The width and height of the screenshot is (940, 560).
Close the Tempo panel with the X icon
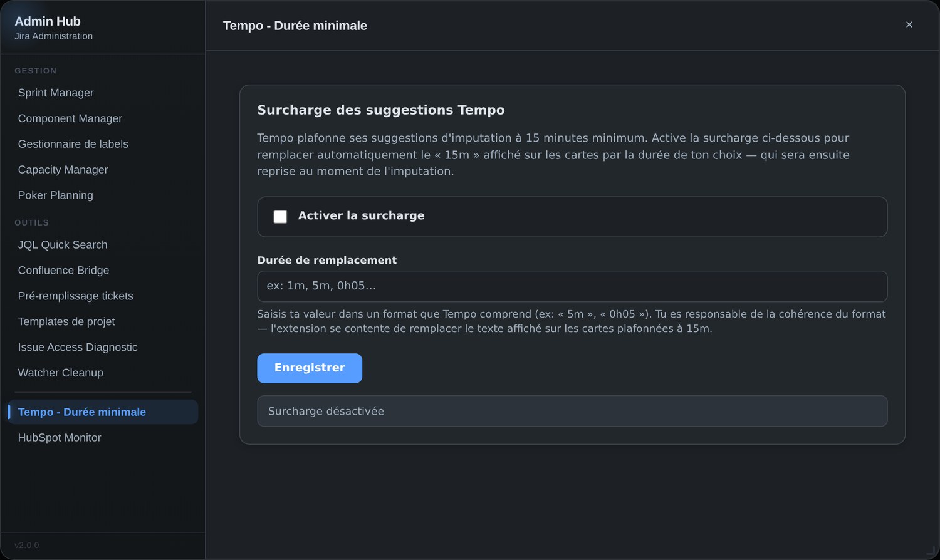coord(909,24)
